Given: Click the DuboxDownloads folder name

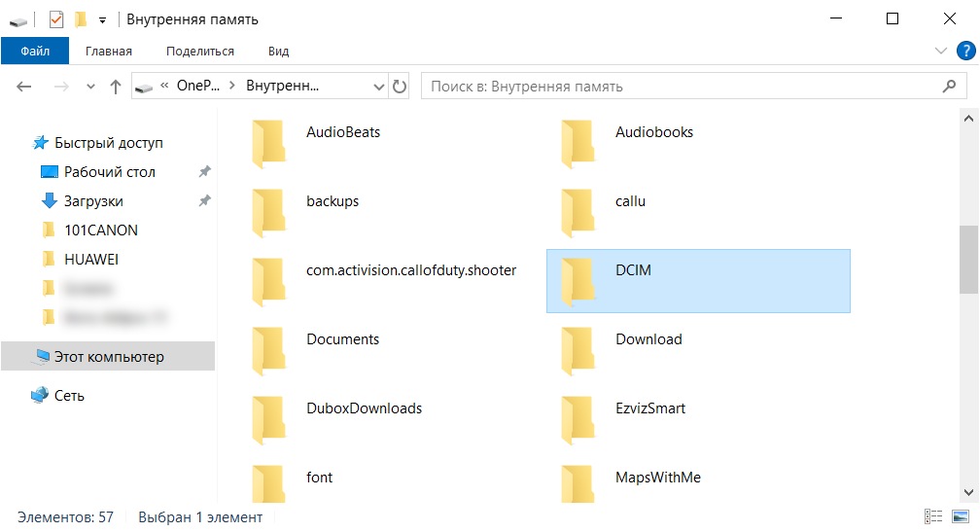Looking at the screenshot, I should (x=364, y=408).
